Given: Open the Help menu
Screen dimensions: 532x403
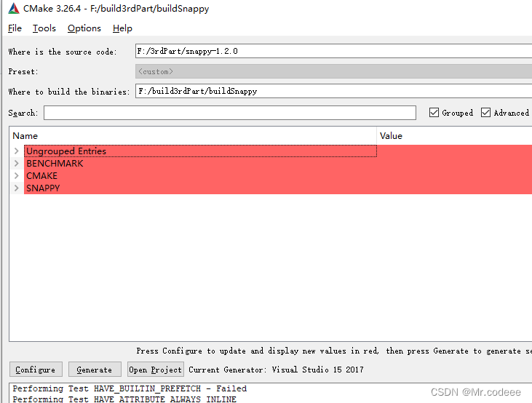Looking at the screenshot, I should (x=122, y=28).
